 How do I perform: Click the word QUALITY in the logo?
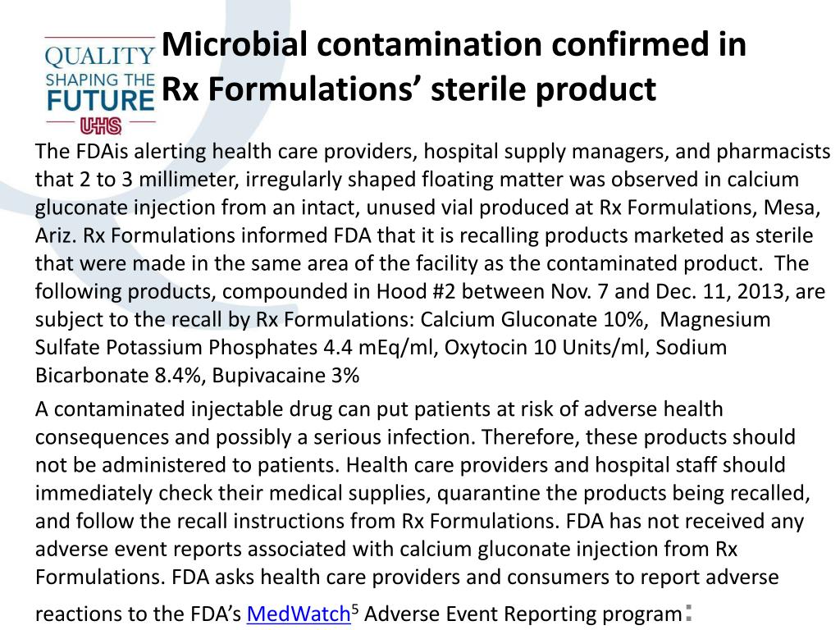[100, 57]
